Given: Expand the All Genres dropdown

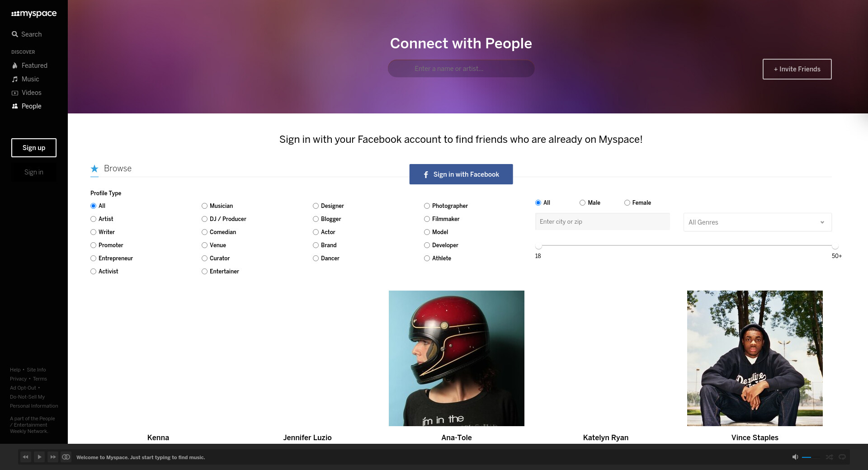Looking at the screenshot, I should tap(757, 222).
